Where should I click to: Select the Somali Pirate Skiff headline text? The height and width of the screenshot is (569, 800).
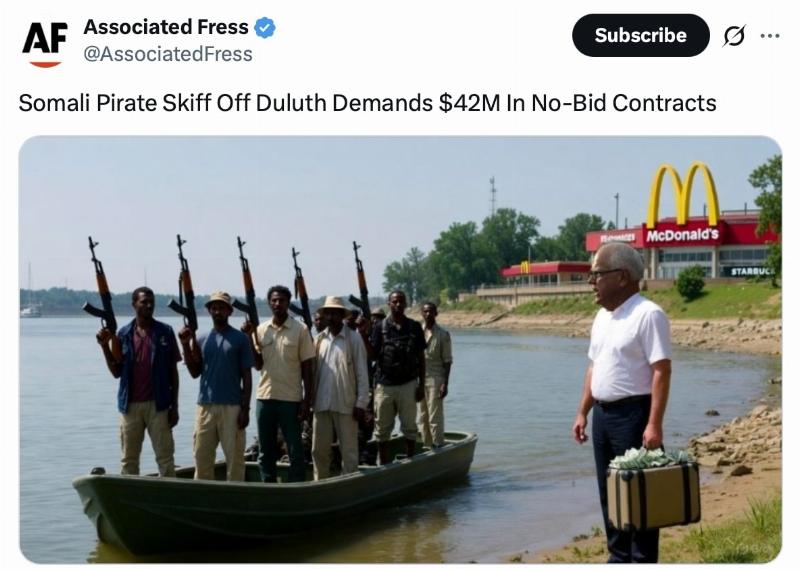pyautogui.click(x=367, y=103)
